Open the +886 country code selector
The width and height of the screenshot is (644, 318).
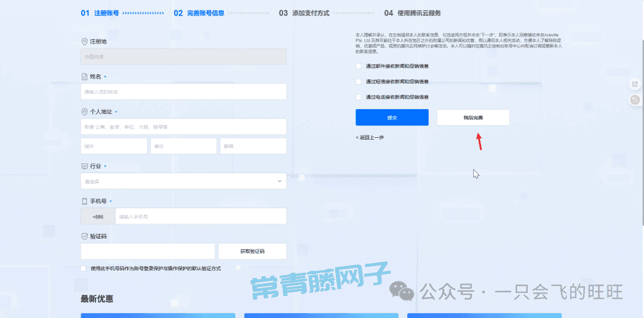(x=98, y=216)
